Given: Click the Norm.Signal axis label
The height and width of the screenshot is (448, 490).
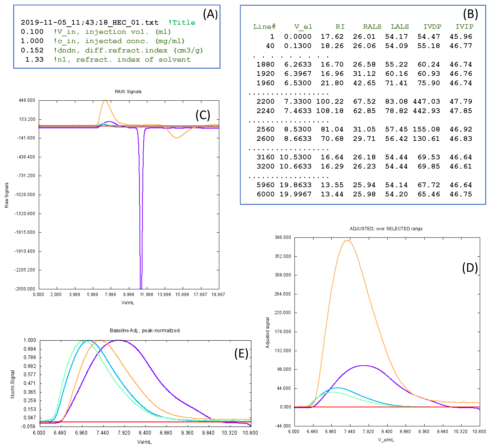Looking at the screenshot, I should (12, 384).
